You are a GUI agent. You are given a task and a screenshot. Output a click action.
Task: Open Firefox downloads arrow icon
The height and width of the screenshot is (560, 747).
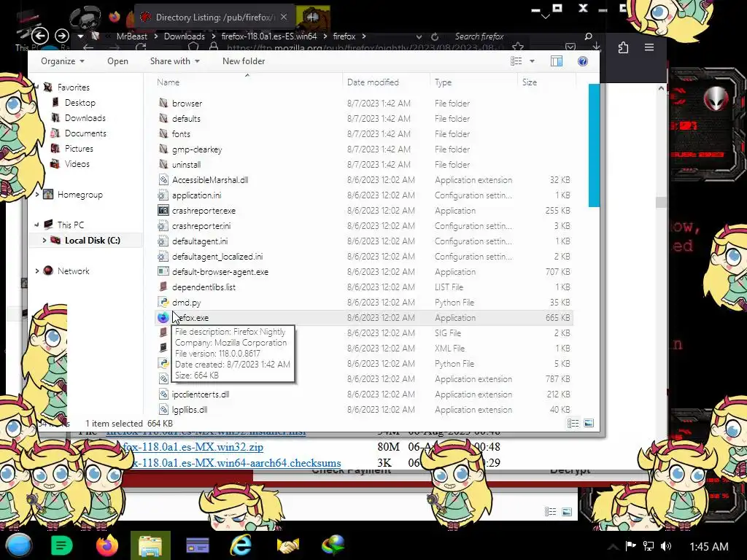(x=596, y=46)
